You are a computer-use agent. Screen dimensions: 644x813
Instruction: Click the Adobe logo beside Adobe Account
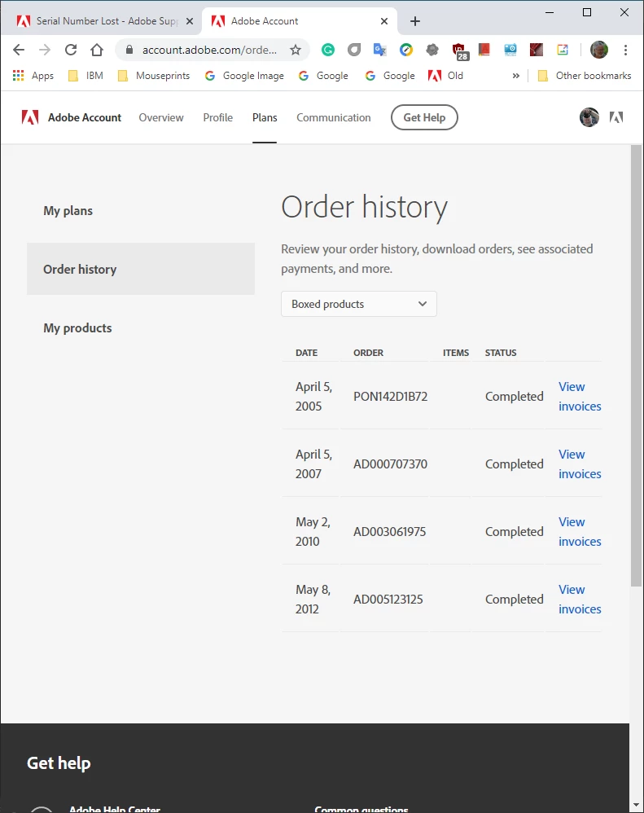click(x=30, y=117)
